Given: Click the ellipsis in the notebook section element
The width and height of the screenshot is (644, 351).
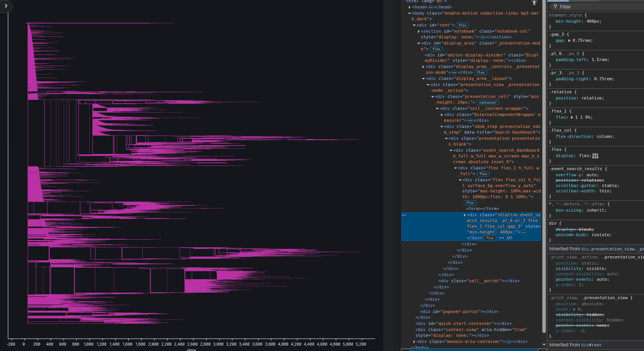Looking at the screenshot, I should [x=483, y=37].
